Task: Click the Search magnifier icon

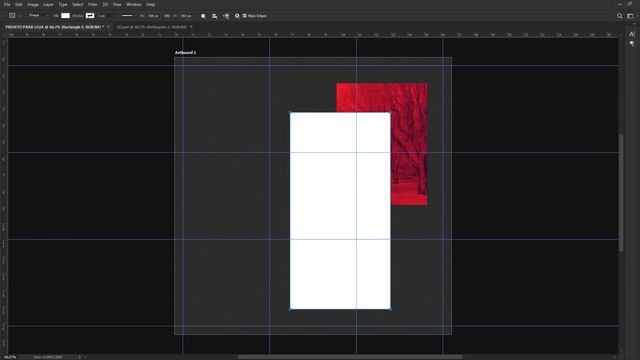Action: point(620,16)
